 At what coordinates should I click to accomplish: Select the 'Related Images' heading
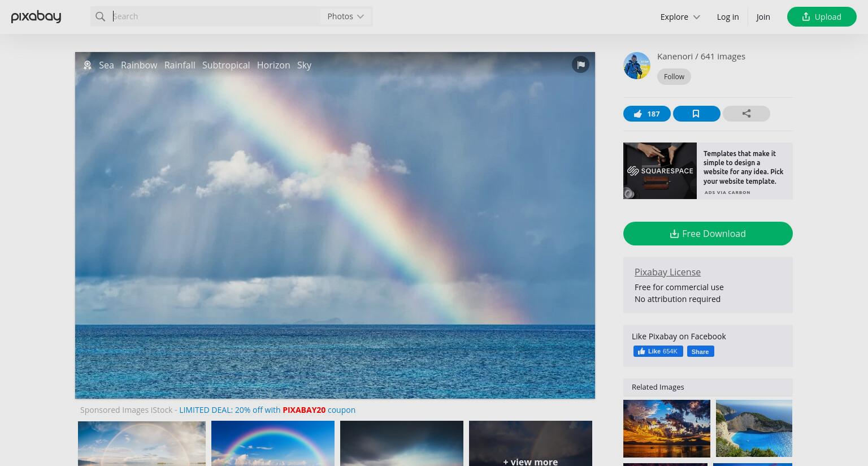pyautogui.click(x=658, y=387)
